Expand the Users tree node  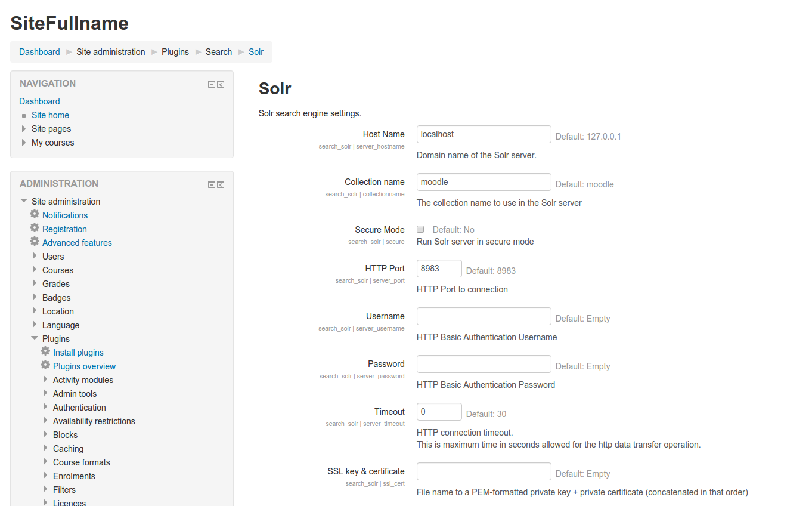coord(35,255)
